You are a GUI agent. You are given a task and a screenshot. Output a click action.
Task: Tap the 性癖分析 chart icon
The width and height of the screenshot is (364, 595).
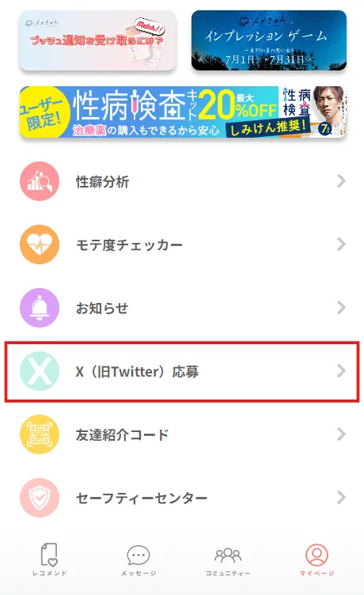(x=40, y=181)
